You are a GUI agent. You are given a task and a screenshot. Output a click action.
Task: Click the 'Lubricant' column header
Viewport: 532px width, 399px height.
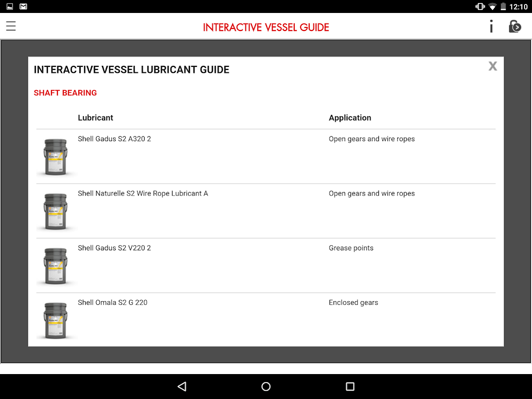click(x=95, y=118)
